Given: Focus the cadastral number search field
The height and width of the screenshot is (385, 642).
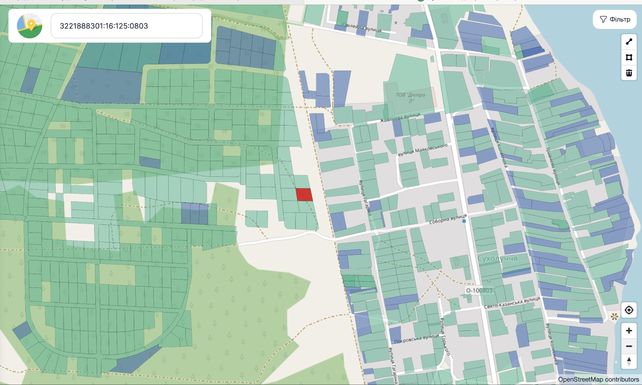Looking at the screenshot, I should [127, 26].
